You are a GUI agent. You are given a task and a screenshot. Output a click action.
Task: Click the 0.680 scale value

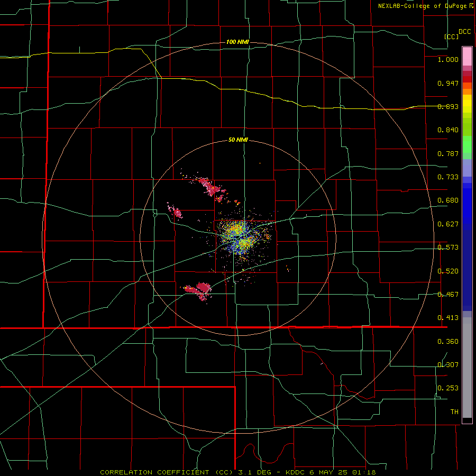[x=448, y=200]
